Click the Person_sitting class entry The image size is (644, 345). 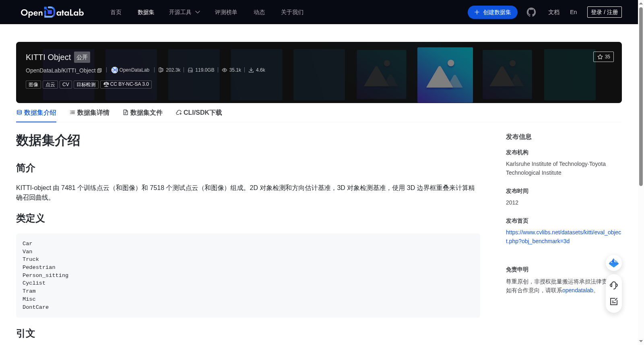pyautogui.click(x=45, y=275)
